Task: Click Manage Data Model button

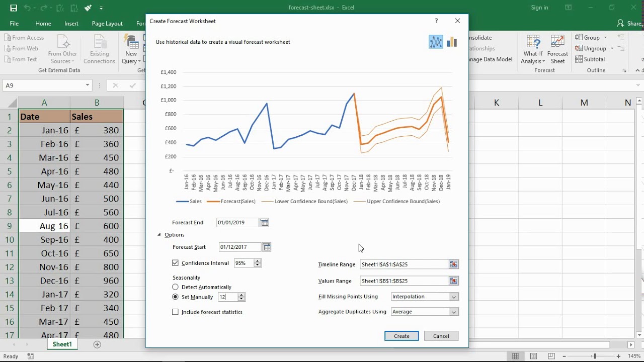Action: pos(490,59)
